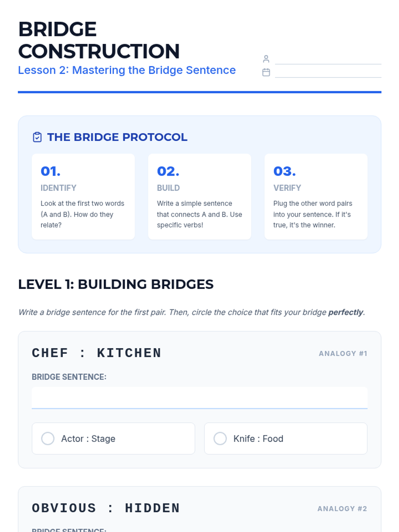Click the date entry line
Screen dimensions: 399x532
[x=328, y=73]
